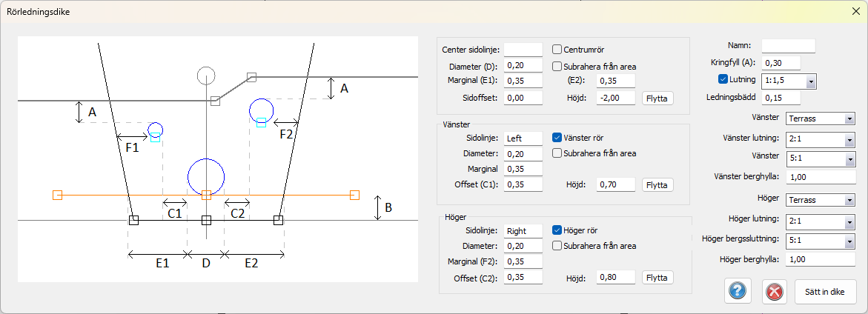Image resolution: width=868 pixels, height=314 pixels.
Task: Toggle the Lutning checkbox
Action: coord(723,80)
